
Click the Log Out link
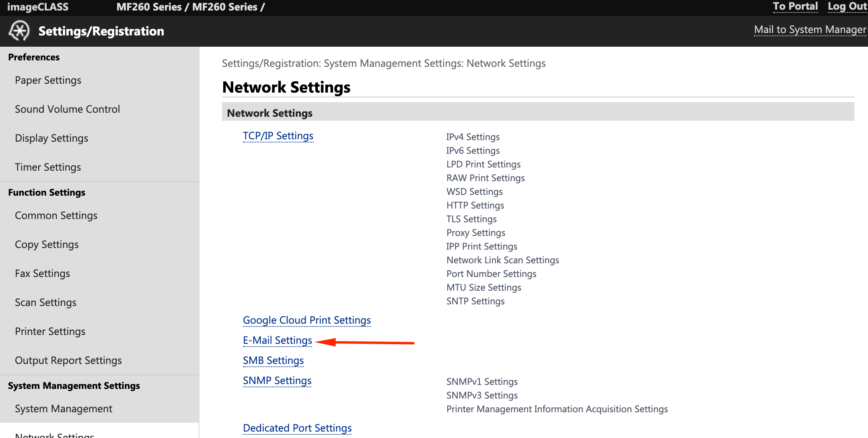[847, 6]
